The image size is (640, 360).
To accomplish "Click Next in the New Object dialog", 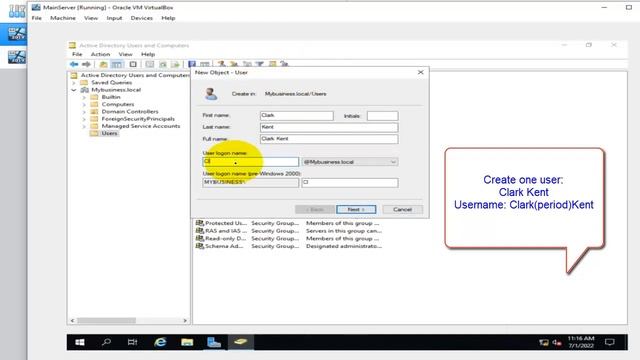I will click(x=356, y=209).
